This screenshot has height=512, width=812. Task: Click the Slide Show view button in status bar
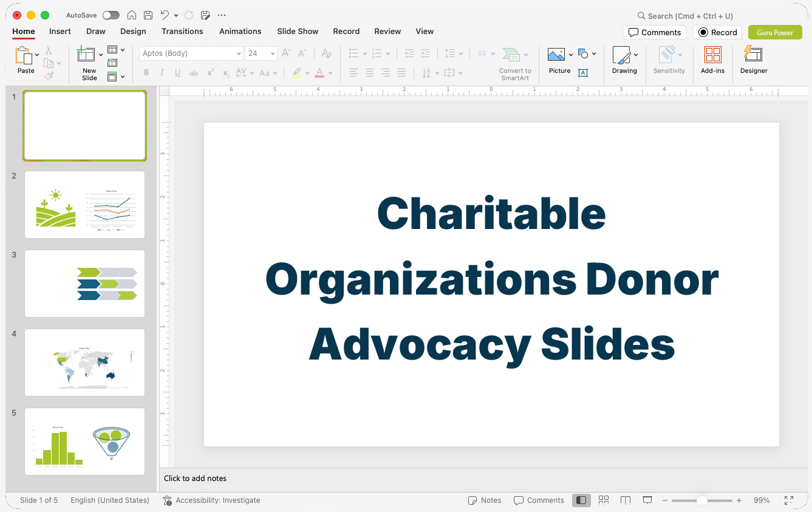647,500
